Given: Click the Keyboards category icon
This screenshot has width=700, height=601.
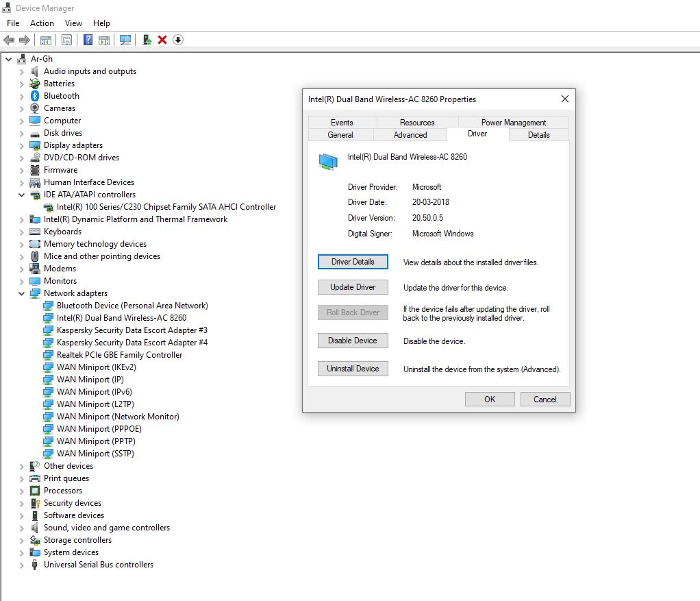Looking at the screenshot, I should pyautogui.click(x=35, y=232).
